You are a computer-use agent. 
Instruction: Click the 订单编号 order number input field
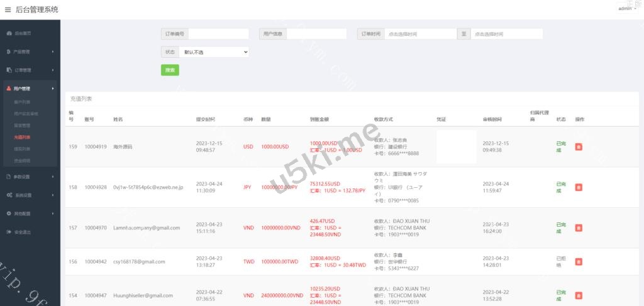coord(214,34)
